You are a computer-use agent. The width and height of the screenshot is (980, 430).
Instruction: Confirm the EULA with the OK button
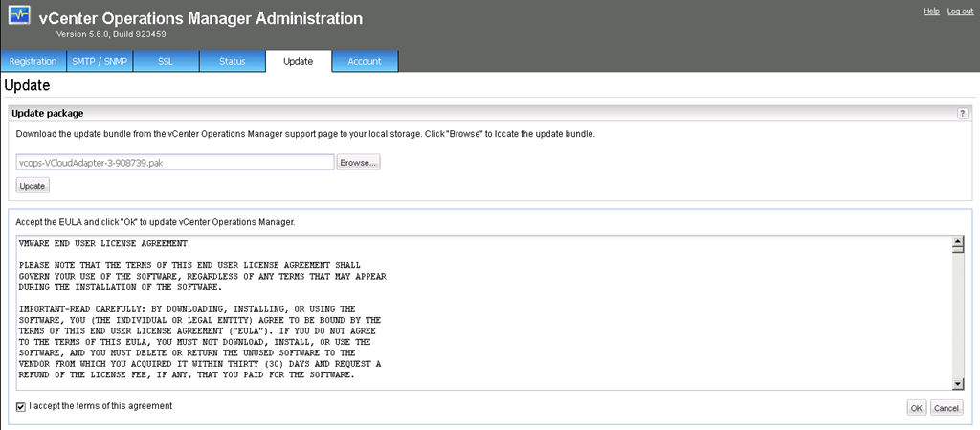click(916, 408)
